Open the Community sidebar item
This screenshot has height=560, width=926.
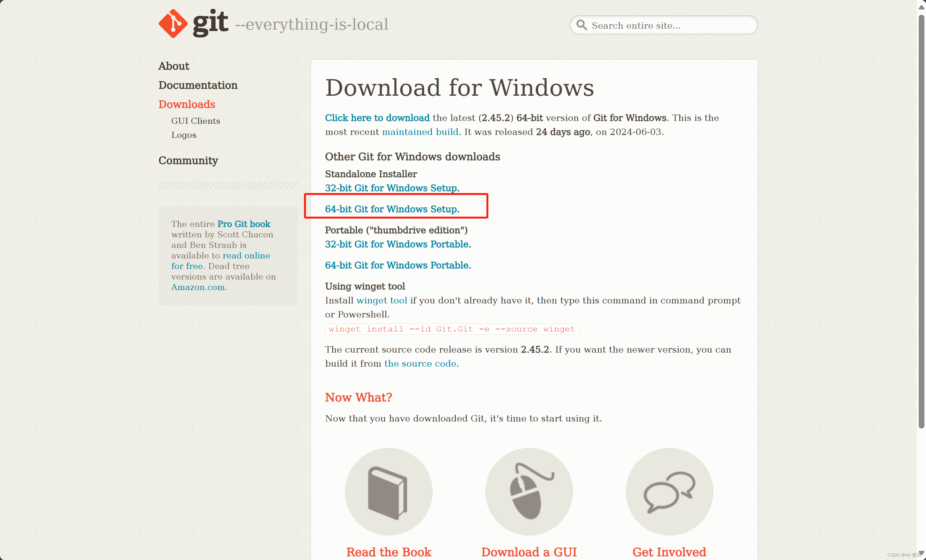coord(188,161)
